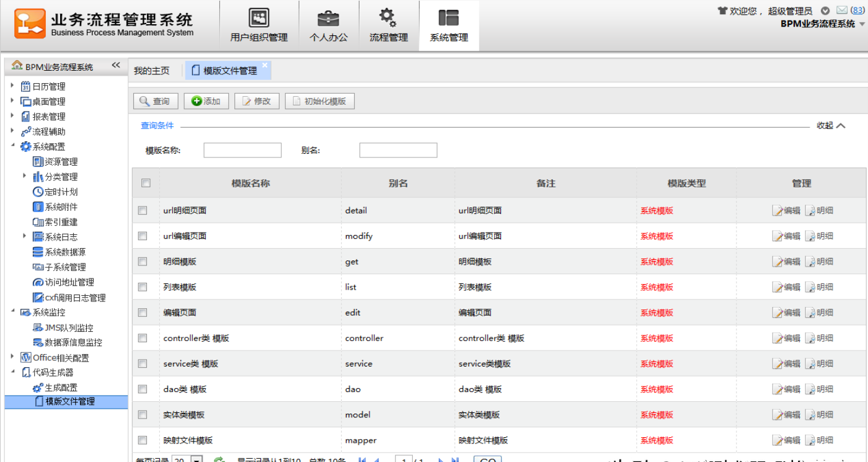Expand the 分类管理 tree node
This screenshot has height=462, width=868.
pyautogui.click(x=25, y=176)
